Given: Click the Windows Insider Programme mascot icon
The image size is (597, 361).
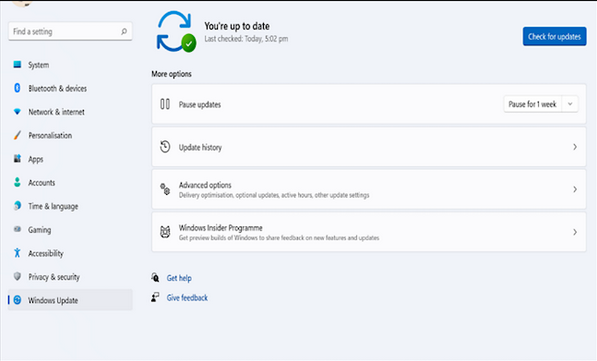Looking at the screenshot, I should [165, 232].
